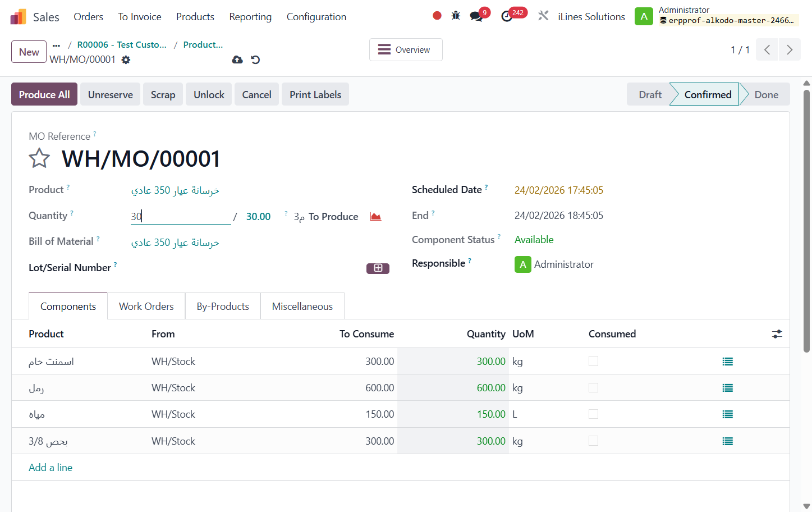
Task: Open the activities clock icon
Action: 507,16
